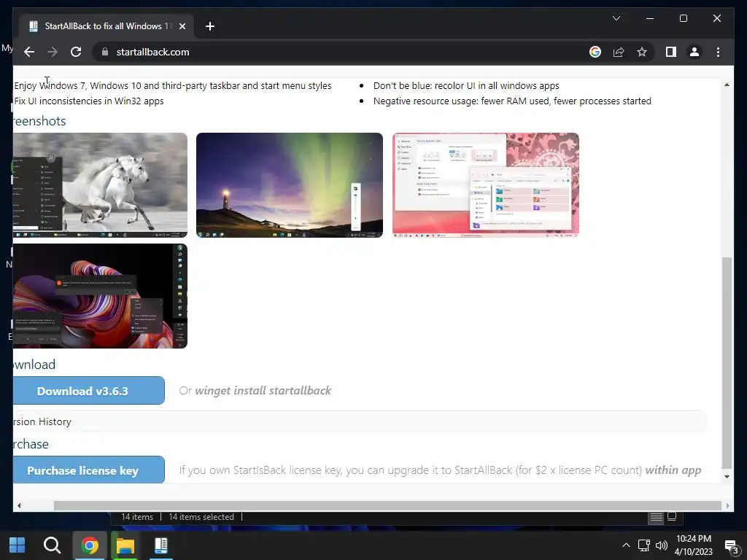This screenshot has width=747, height=560.
Task: Open taskbar Search
Action: coord(52,545)
